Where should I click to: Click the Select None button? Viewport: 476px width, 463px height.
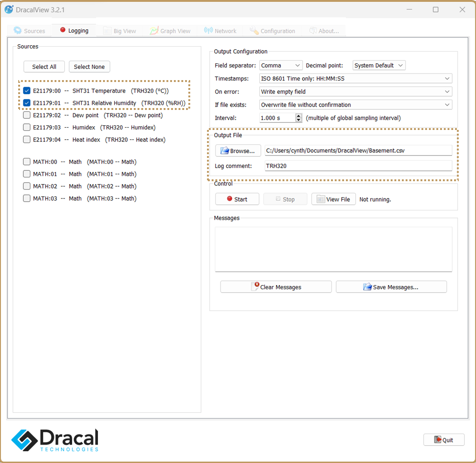89,67
